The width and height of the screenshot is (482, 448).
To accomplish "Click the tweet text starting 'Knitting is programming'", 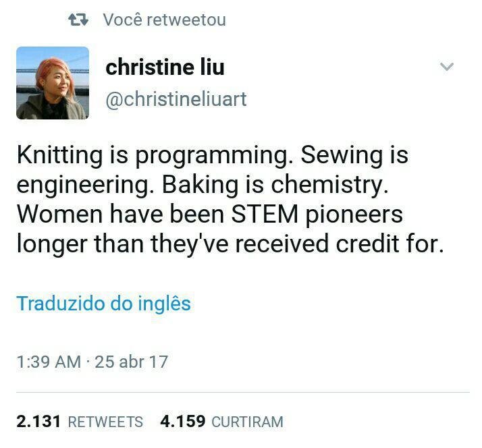I will (x=231, y=200).
